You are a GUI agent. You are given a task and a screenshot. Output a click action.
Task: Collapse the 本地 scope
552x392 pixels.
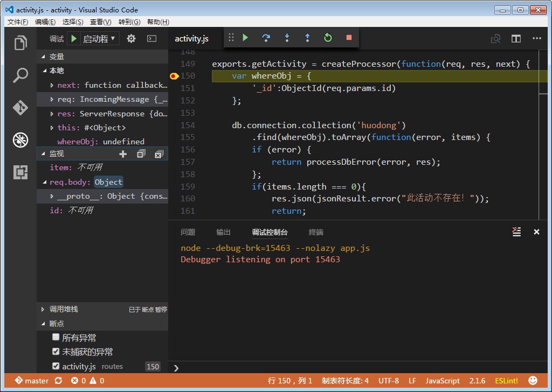tap(45, 71)
